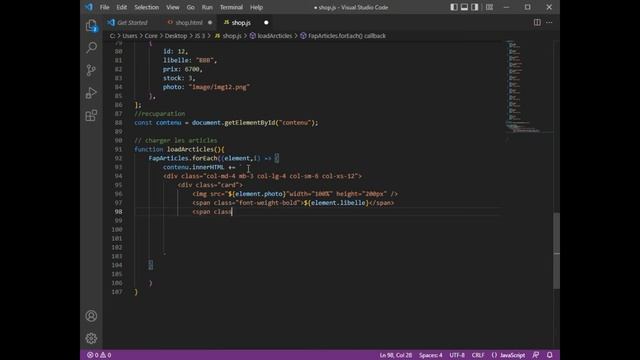The width and height of the screenshot is (640, 360).
Task: Click the ${element.libelle} expression
Action: point(336,203)
